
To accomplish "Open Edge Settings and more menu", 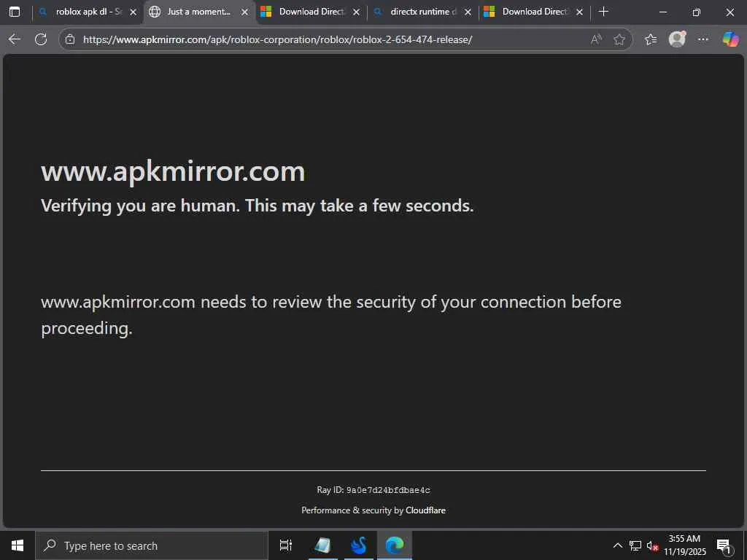I will [703, 39].
